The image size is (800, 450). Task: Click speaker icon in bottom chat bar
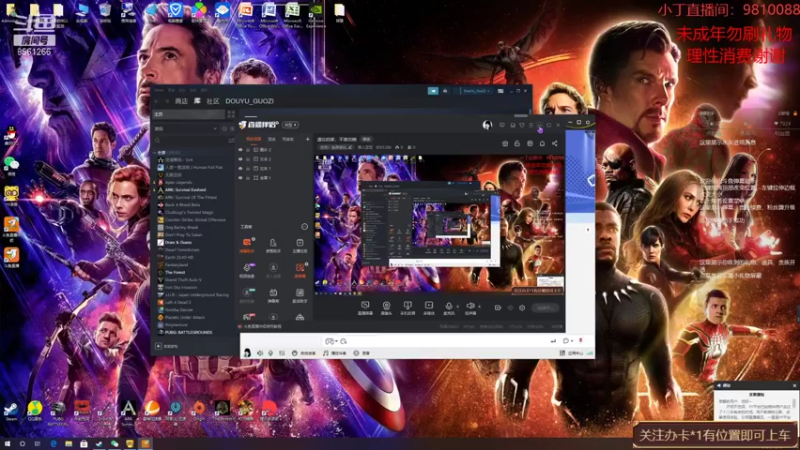pyautogui.click(x=260, y=353)
